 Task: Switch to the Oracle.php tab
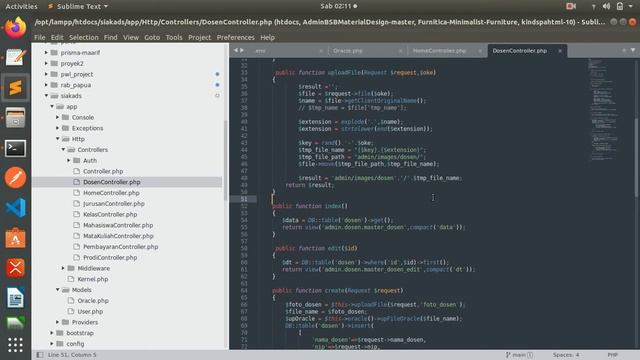click(347, 51)
